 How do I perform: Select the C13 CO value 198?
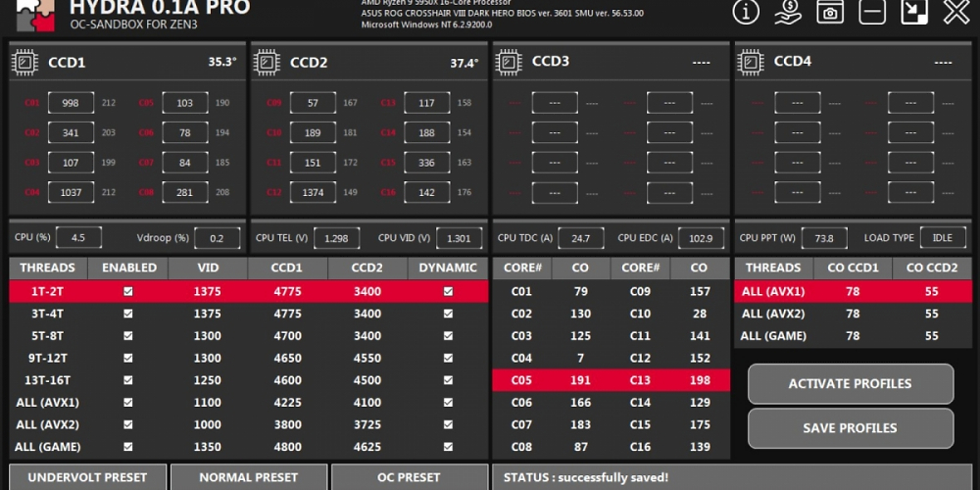[x=700, y=380]
